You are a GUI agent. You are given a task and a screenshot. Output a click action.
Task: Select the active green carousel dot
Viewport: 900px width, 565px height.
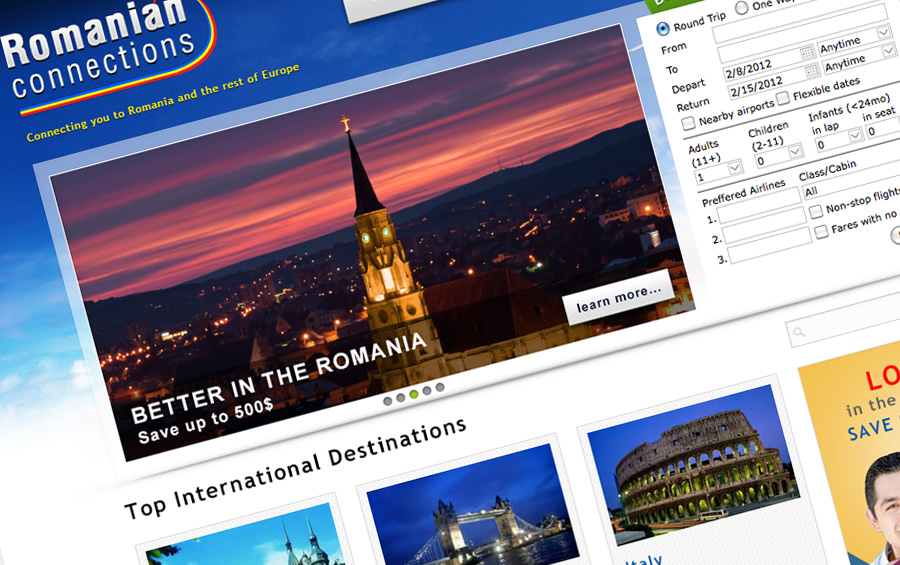[414, 394]
